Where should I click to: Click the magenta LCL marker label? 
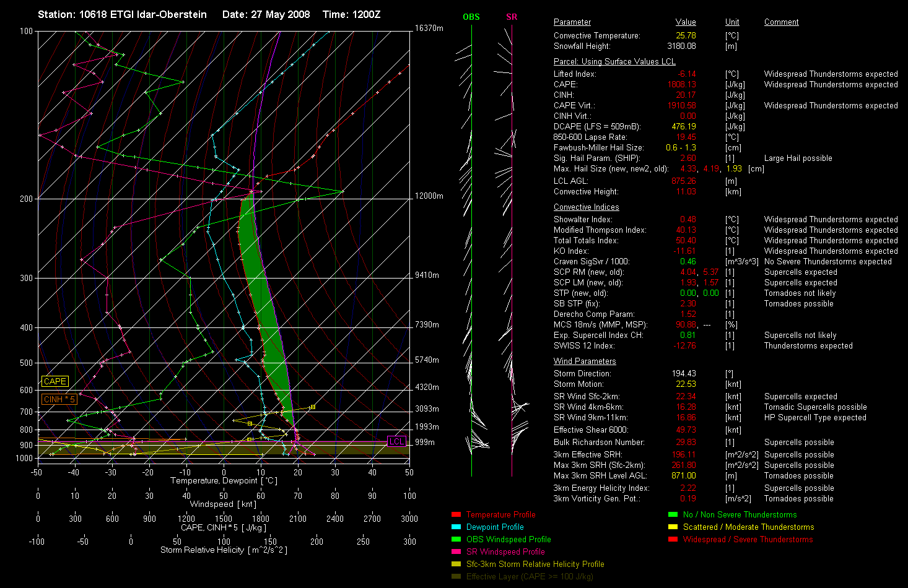click(x=396, y=441)
